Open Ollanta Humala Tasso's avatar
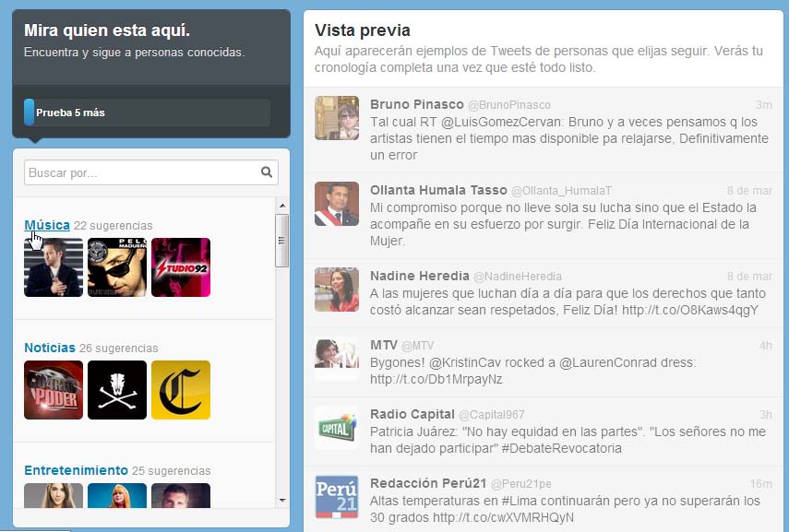Screen dimensions: 789x532 tap(337, 204)
